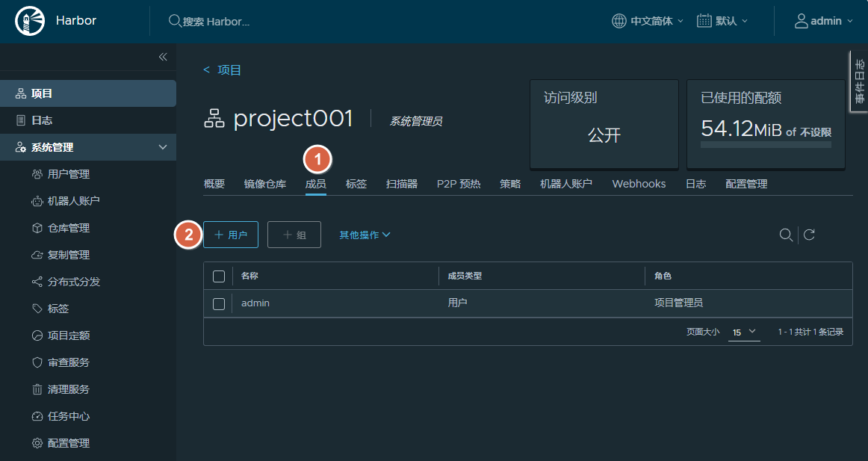Open the 事件日志 side panel tab
Image resolution: width=868 pixels, height=461 pixels.
tap(859, 81)
